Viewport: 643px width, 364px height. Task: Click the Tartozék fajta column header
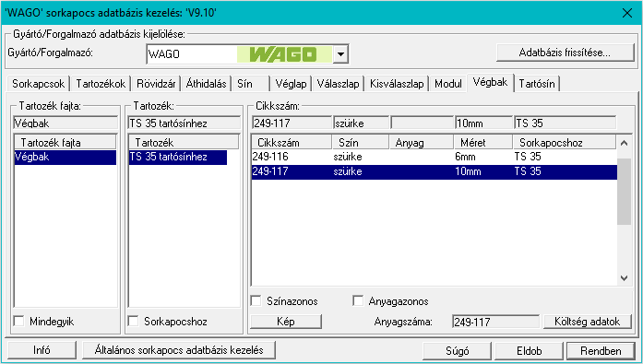point(65,143)
